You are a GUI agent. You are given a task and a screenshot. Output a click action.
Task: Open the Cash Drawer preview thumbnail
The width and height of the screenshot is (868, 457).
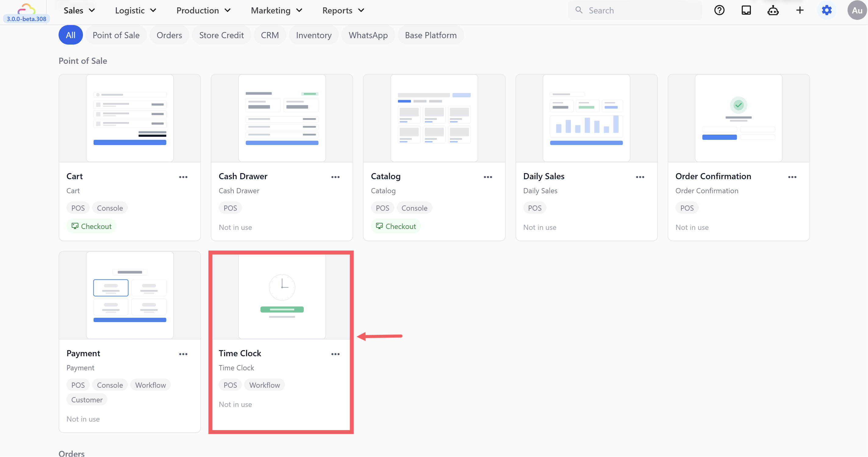click(282, 118)
